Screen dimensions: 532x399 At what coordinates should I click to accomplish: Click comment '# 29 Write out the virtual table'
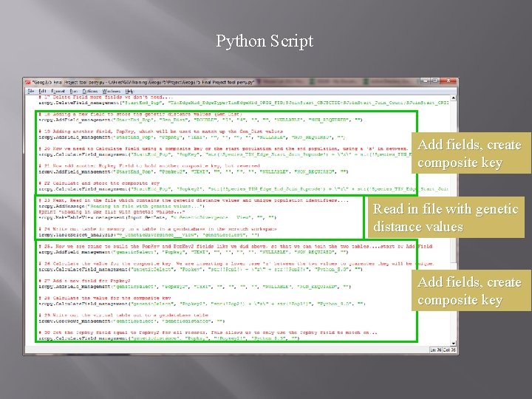pyautogui.click(x=123, y=316)
